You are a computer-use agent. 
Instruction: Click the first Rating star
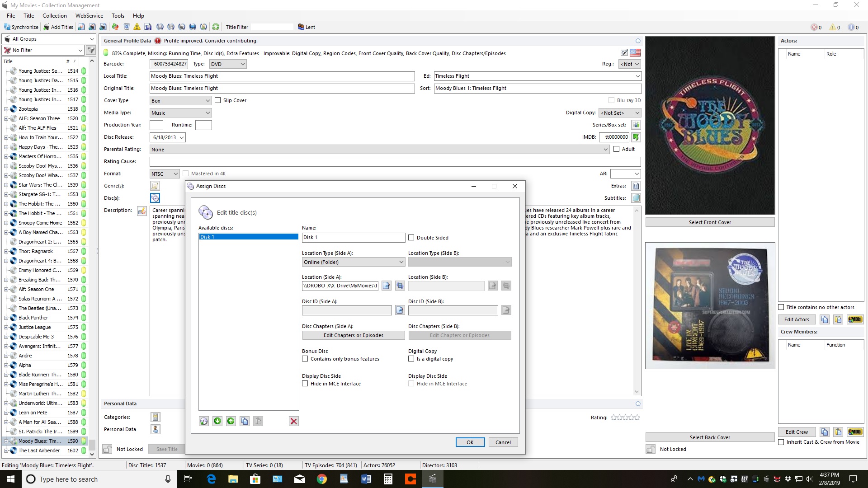coord(613,418)
